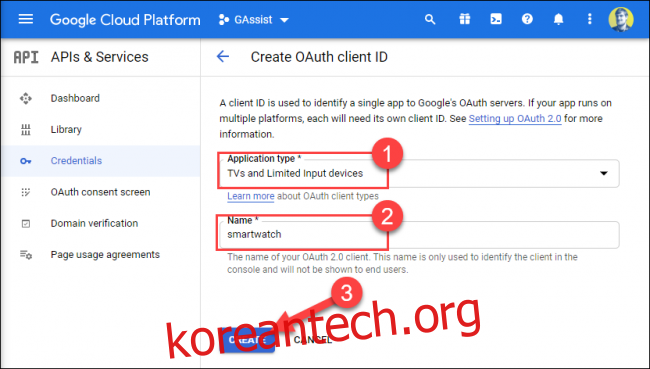Open Page usage agreements
The image size is (650, 369).
pos(100,255)
